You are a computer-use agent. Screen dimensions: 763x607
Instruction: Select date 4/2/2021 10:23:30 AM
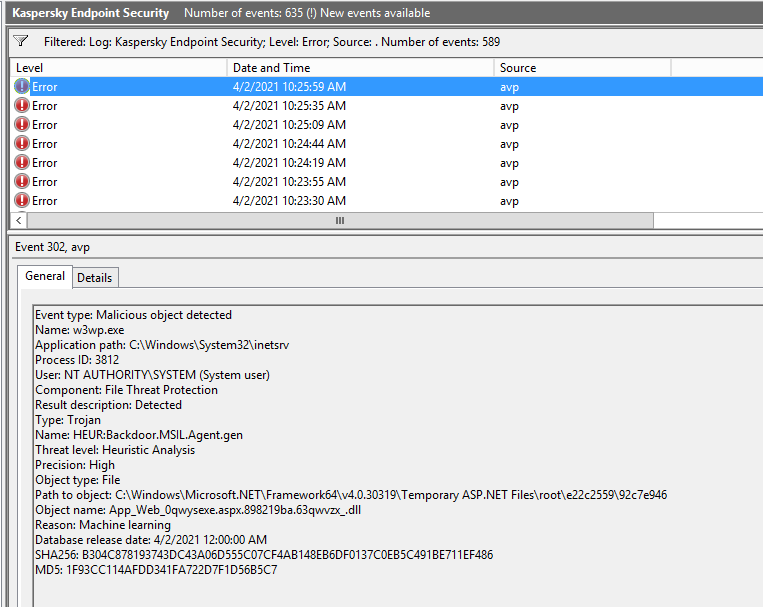pos(289,201)
